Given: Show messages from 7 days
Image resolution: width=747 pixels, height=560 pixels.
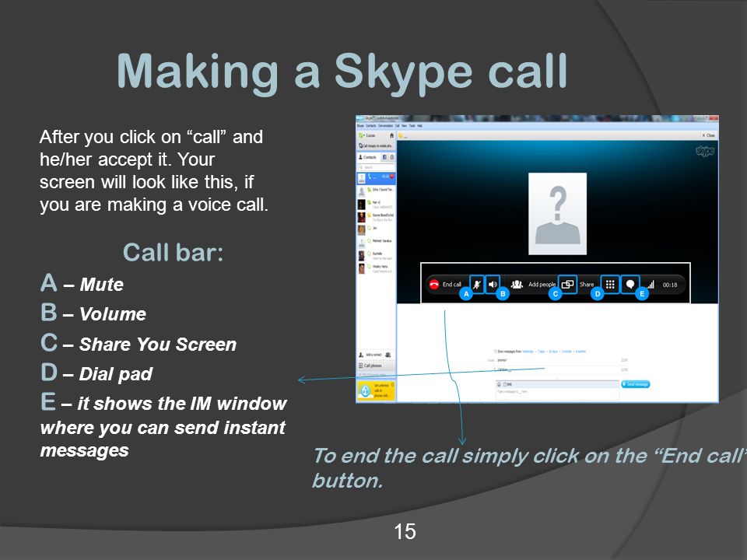Looking at the screenshot, I should coord(542,352).
